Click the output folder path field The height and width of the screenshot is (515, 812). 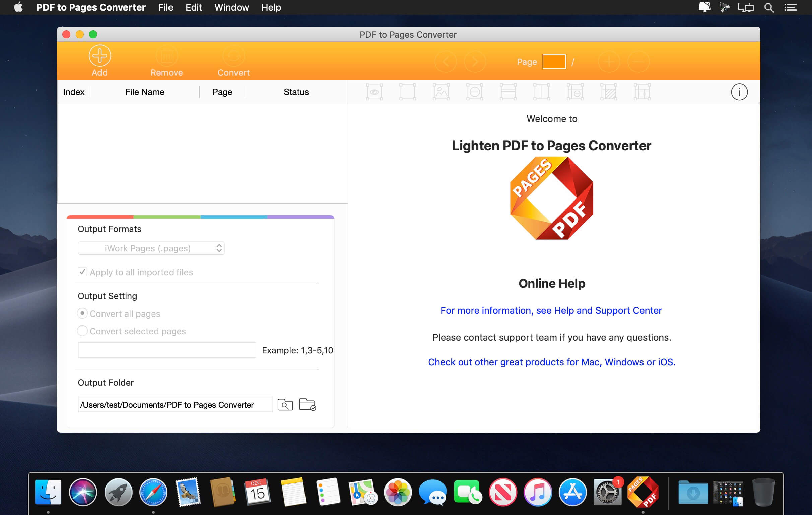click(x=175, y=404)
